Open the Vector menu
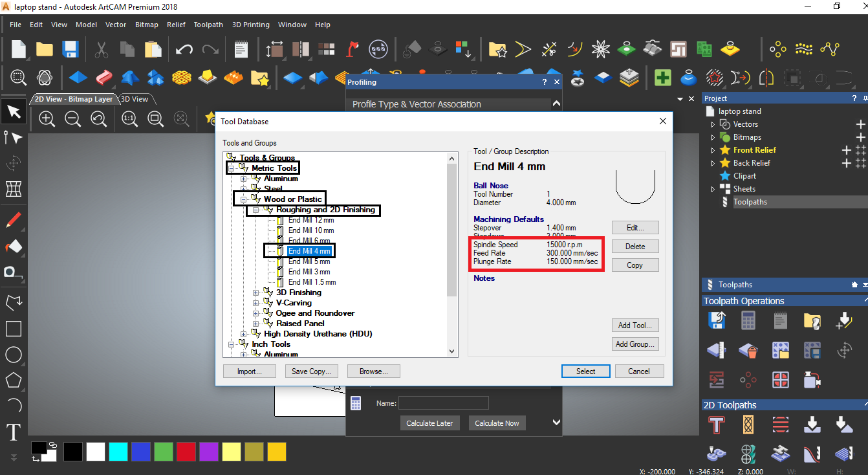 [116, 25]
